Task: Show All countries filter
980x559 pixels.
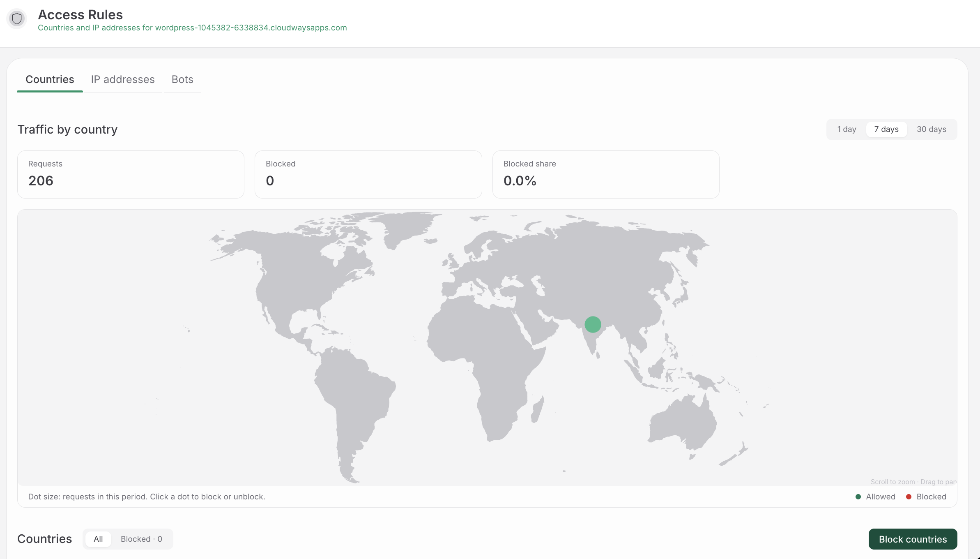Action: (x=98, y=539)
